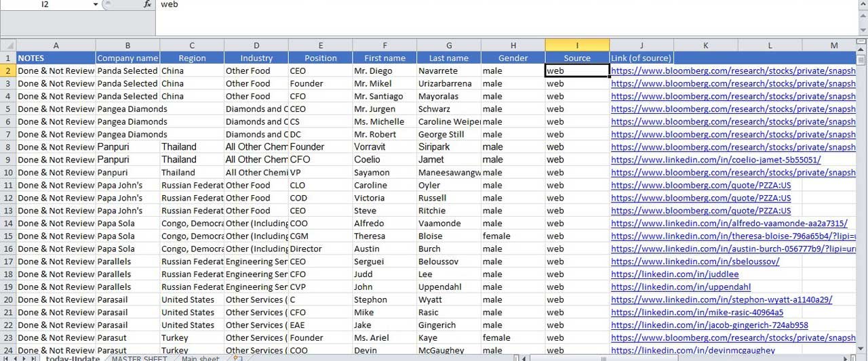Open Coelio Jamet LinkedIn link
The width and height of the screenshot is (868, 361).
pyautogui.click(x=715, y=160)
